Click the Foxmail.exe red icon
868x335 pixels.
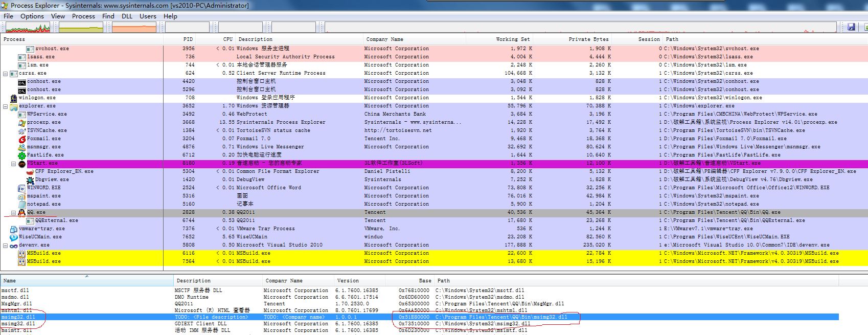coord(22,139)
